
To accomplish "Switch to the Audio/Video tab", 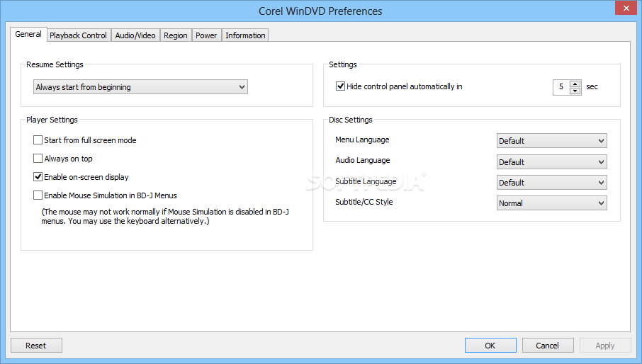I will [135, 35].
